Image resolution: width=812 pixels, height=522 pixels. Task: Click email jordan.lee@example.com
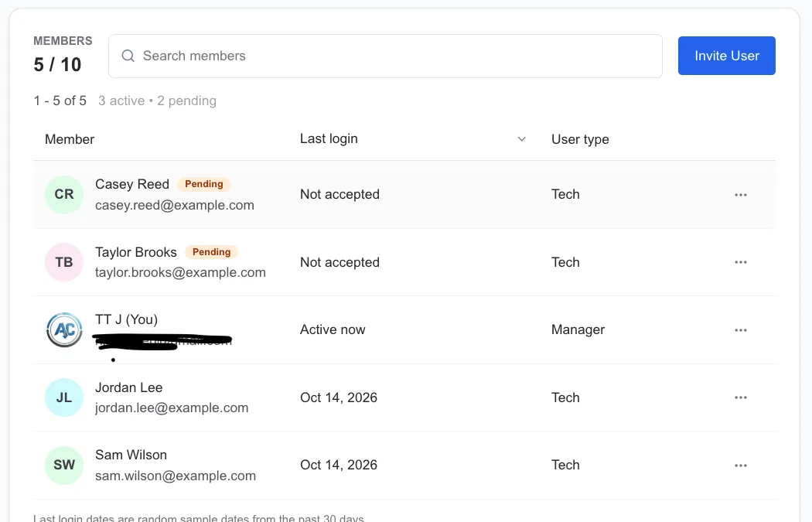tap(172, 408)
